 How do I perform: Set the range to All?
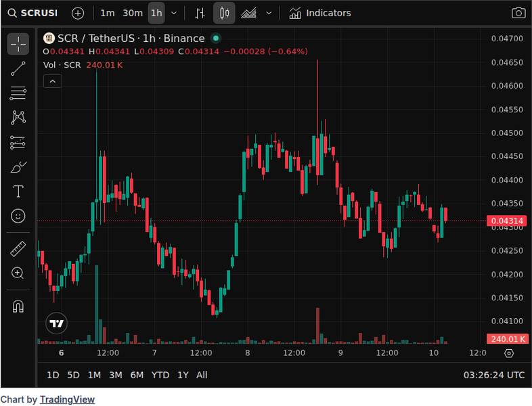click(x=202, y=375)
